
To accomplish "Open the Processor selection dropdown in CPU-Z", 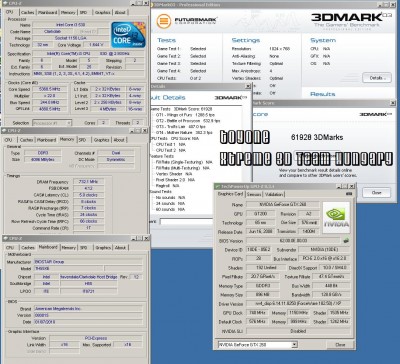I will point(69,123).
